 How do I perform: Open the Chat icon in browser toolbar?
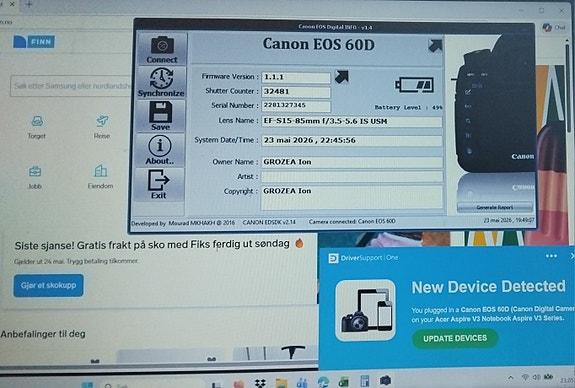pos(554,27)
